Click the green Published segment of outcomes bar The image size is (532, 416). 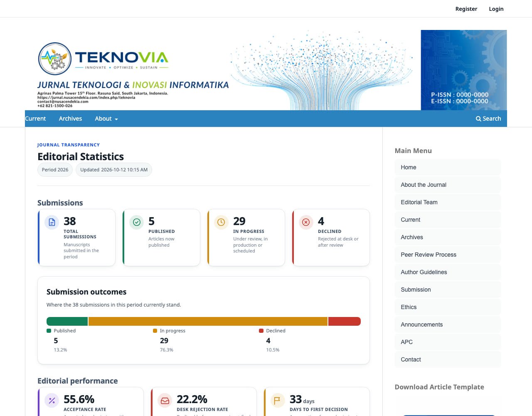[x=67, y=321]
